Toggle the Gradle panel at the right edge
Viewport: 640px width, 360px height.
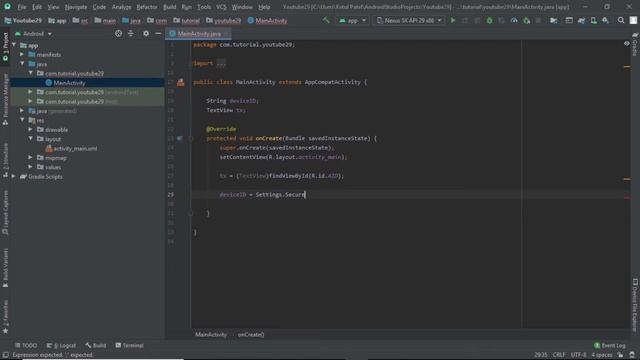635,44
